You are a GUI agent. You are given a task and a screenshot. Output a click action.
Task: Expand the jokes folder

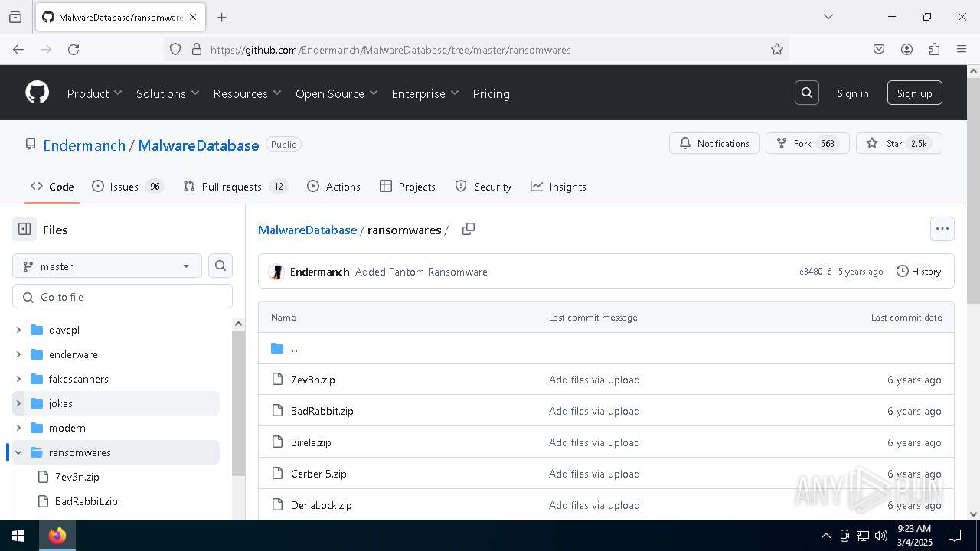[x=18, y=403]
